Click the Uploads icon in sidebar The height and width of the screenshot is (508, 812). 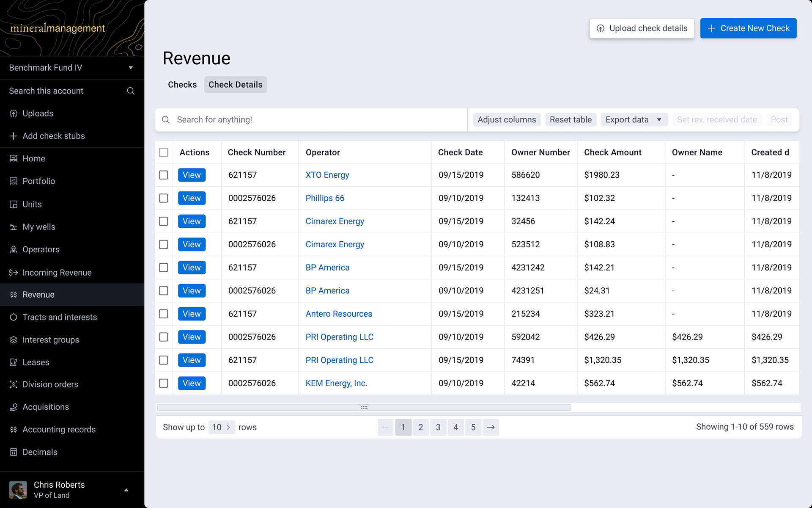tap(14, 113)
